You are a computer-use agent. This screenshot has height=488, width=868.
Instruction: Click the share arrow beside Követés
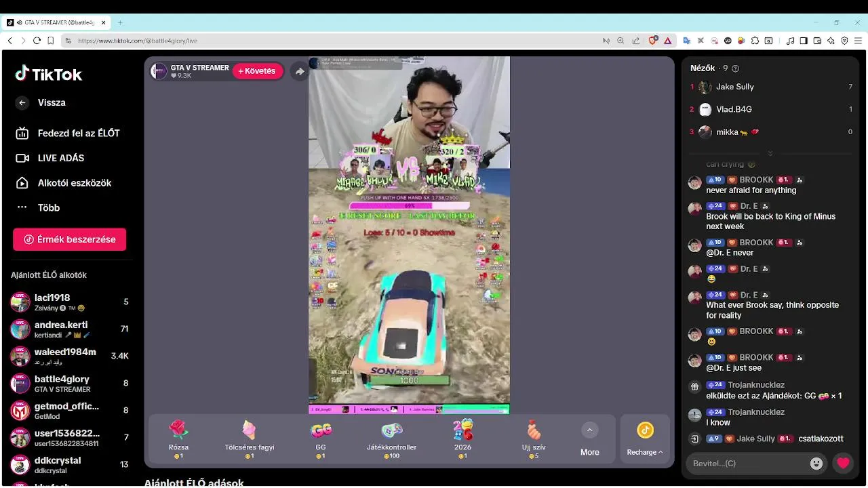300,71
